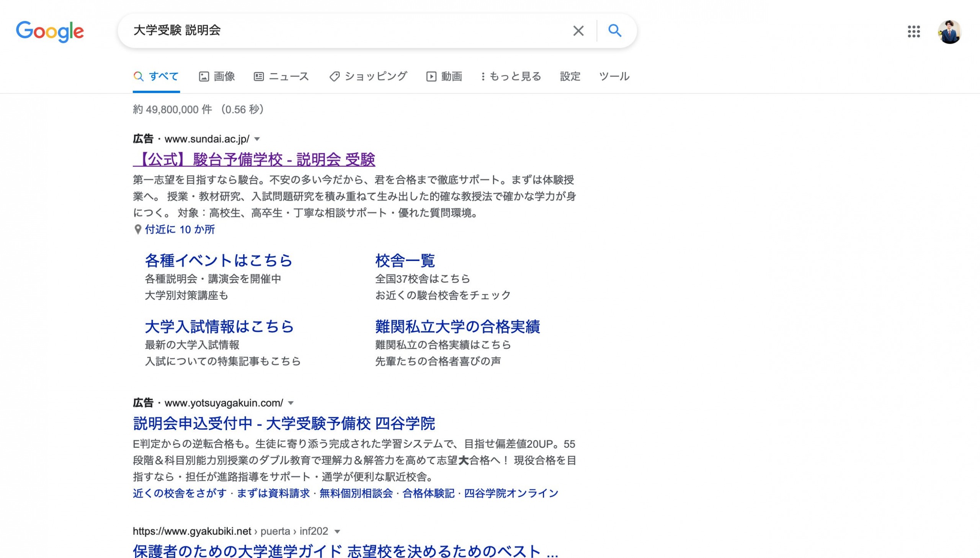
Task: Click the まずは資料請求 link
Action: (x=273, y=493)
